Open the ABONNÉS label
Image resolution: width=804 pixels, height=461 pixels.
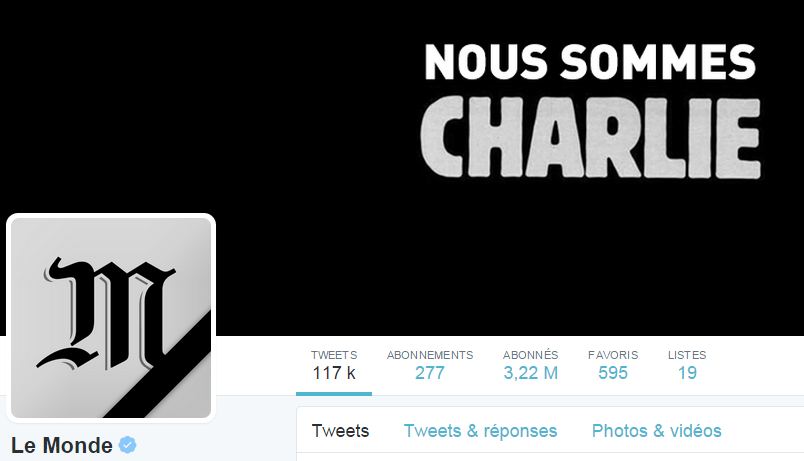click(x=530, y=355)
